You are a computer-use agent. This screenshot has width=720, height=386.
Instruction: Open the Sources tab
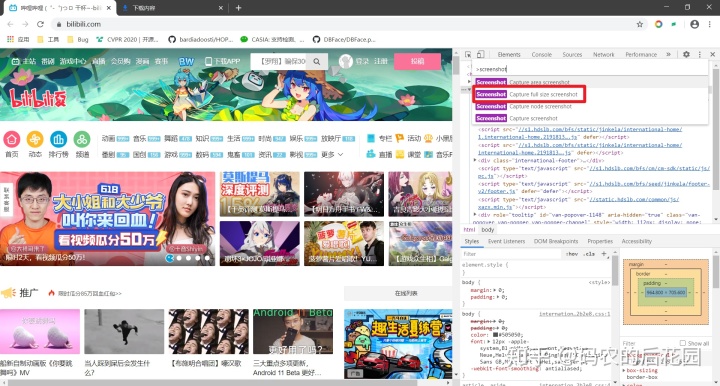[x=572, y=54]
